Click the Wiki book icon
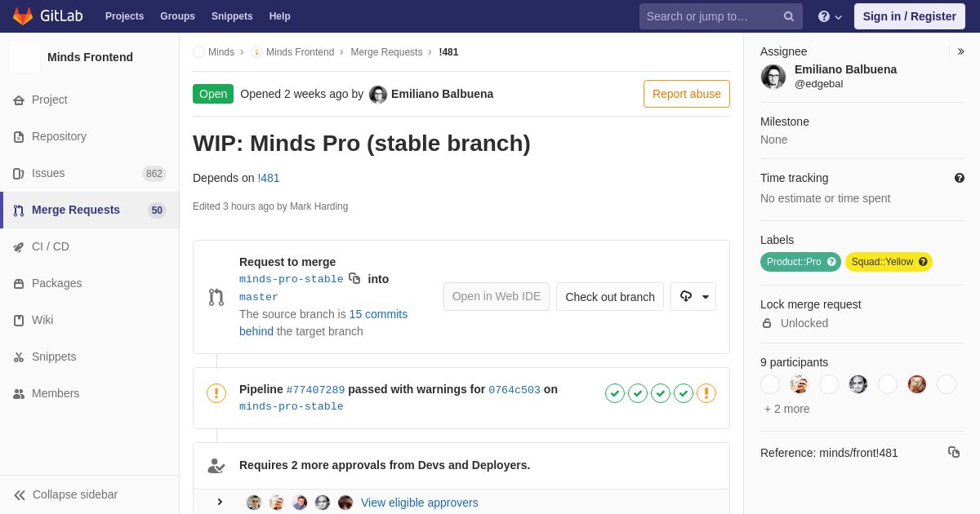The image size is (980, 514). 19,321
